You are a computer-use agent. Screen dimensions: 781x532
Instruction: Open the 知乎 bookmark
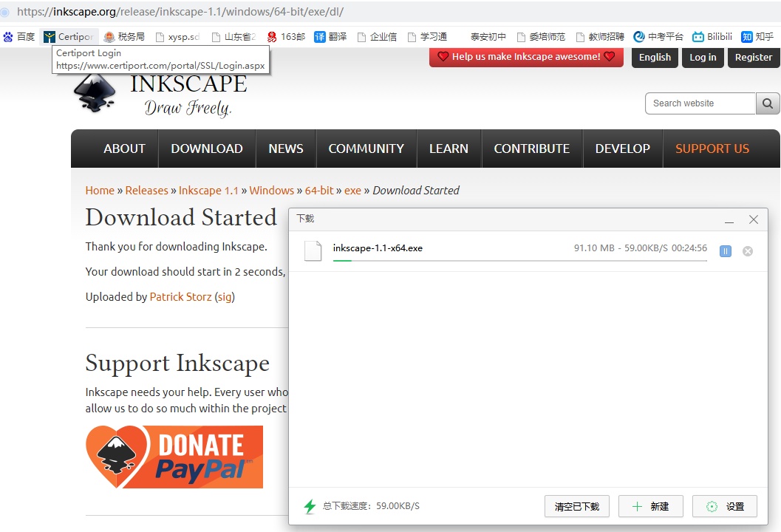(757, 36)
